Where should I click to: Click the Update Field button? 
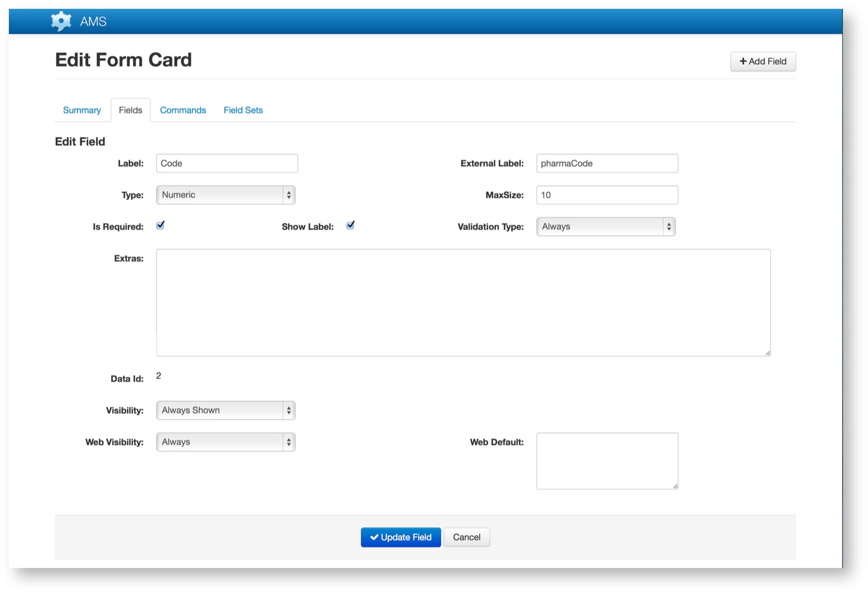pyautogui.click(x=400, y=537)
